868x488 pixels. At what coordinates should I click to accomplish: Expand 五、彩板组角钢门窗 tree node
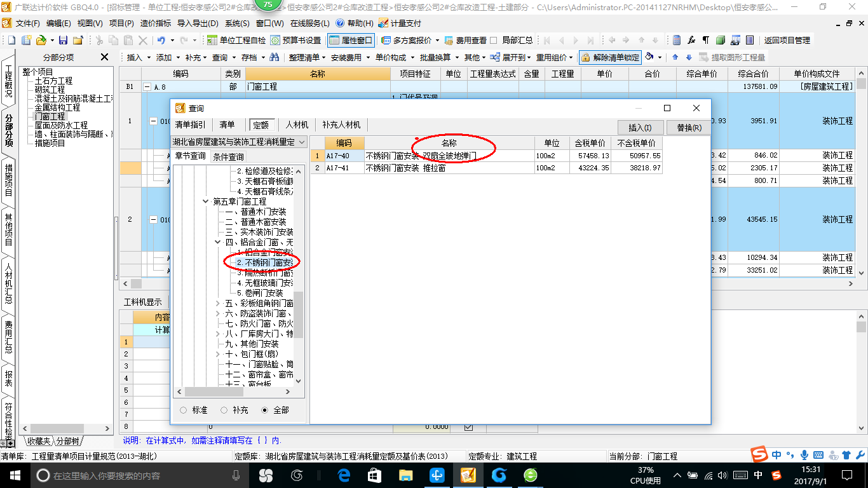pos(218,303)
